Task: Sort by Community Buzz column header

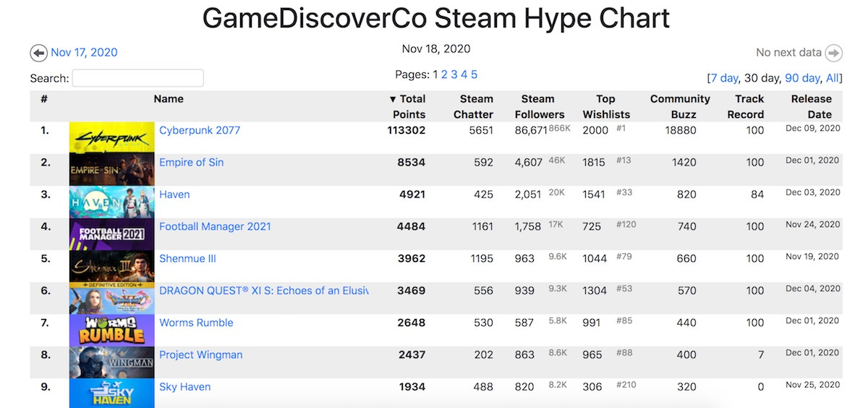Action: 680,106
